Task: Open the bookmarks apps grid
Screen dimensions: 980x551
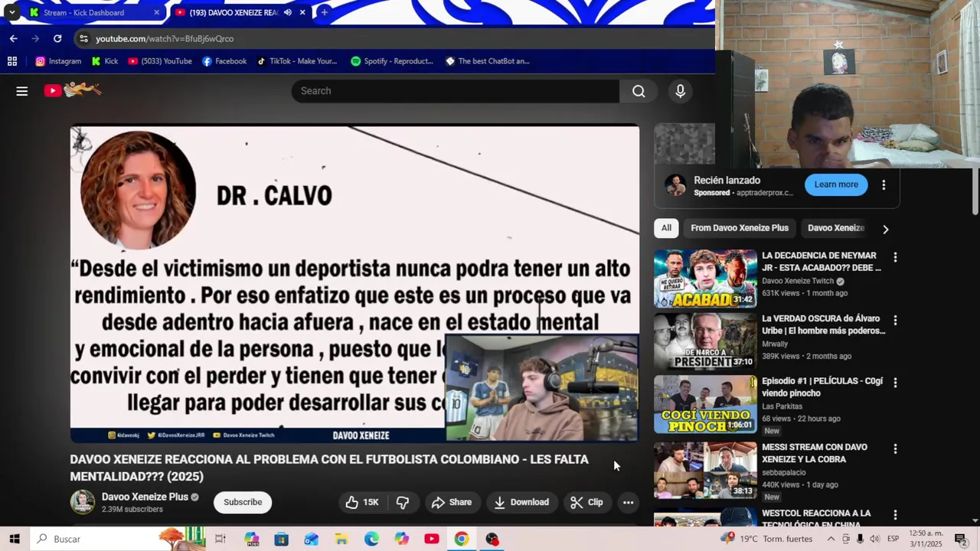Action: point(11,61)
